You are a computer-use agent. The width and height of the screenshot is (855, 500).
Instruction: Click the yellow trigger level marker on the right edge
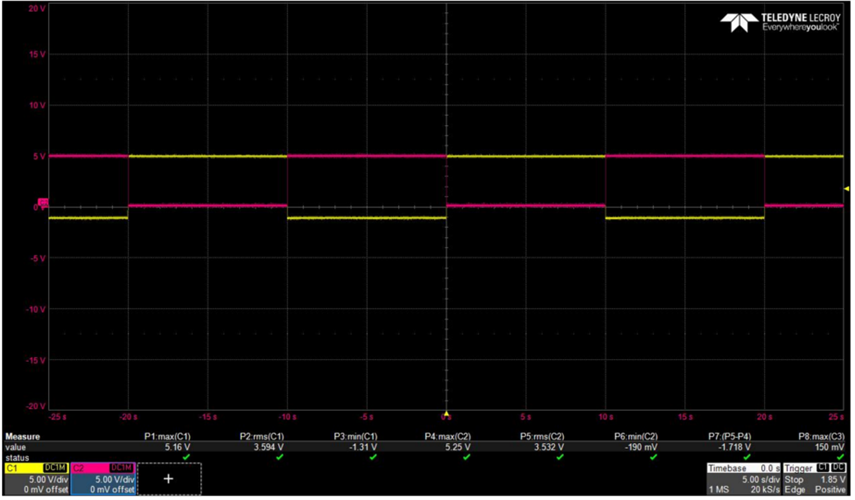tap(846, 189)
